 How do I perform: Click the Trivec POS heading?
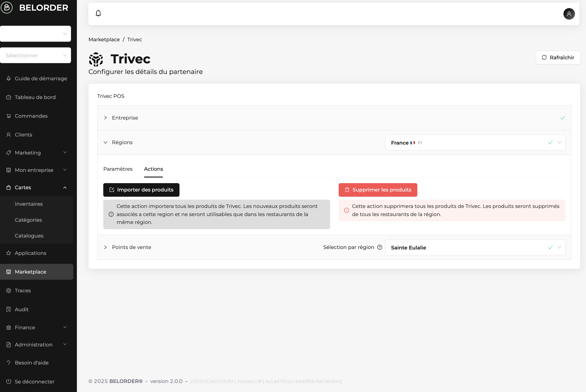click(111, 96)
